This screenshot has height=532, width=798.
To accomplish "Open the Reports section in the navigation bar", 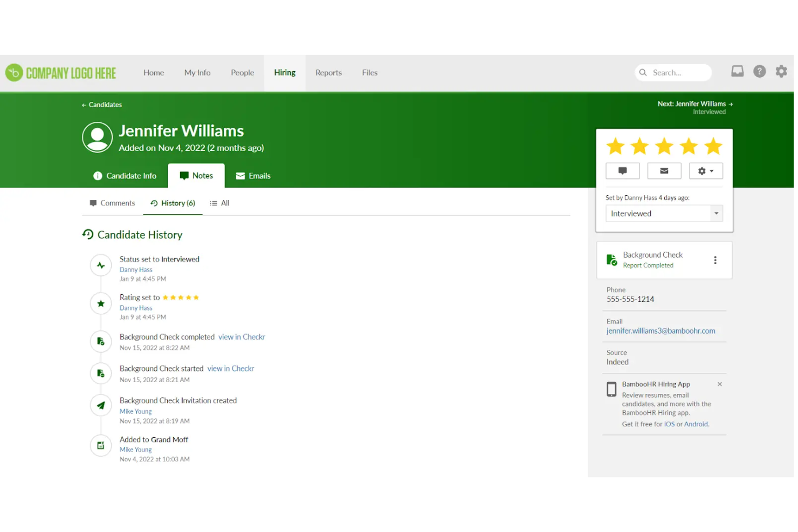I will pos(328,72).
